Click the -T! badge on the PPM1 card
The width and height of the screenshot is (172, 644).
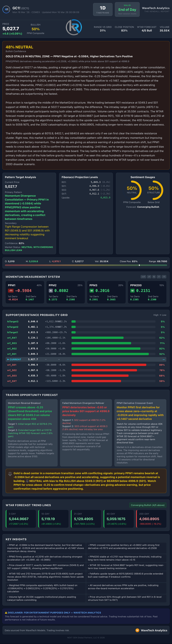11,291
